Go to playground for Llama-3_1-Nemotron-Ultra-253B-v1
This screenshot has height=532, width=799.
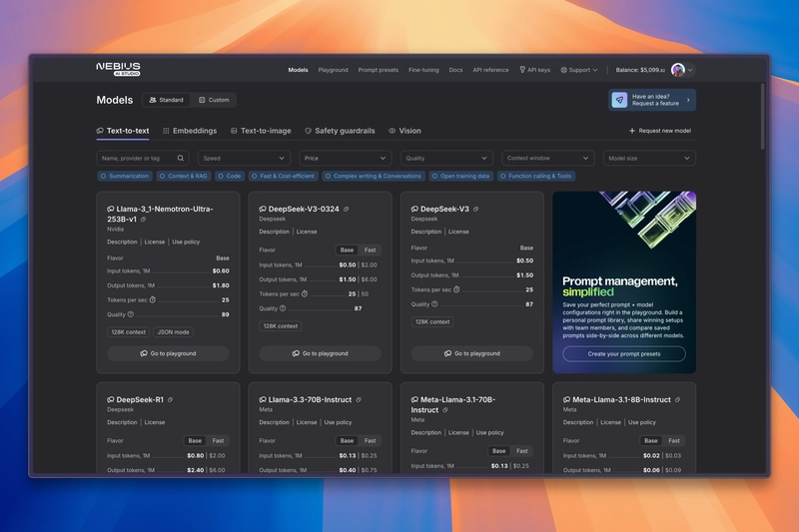click(168, 353)
